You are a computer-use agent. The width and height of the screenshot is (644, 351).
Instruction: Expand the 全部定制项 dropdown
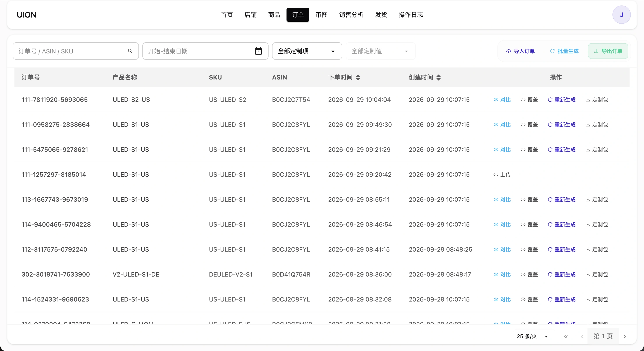pos(307,51)
